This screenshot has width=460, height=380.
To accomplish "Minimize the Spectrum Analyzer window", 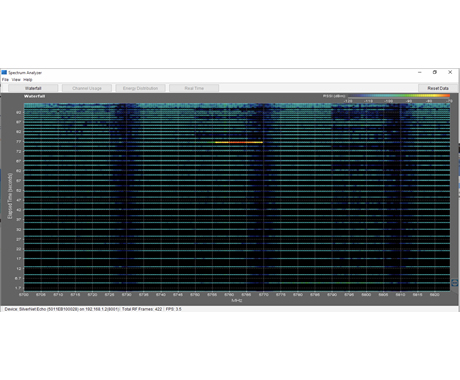I will point(420,72).
